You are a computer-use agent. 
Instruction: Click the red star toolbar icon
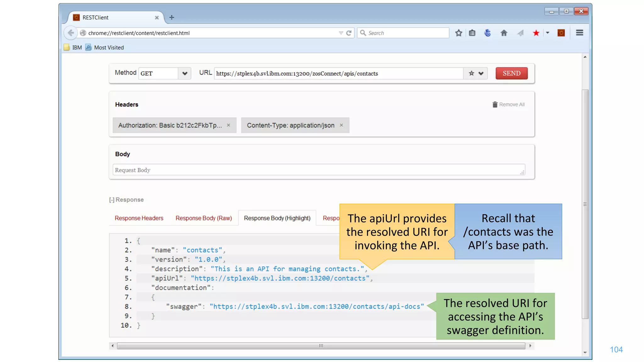[536, 33]
